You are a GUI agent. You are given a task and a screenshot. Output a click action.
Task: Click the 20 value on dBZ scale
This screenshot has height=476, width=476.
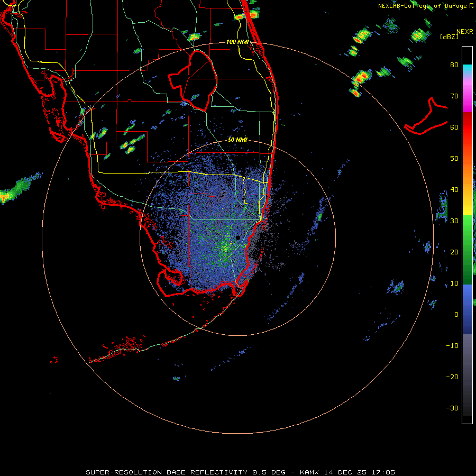coord(454,252)
